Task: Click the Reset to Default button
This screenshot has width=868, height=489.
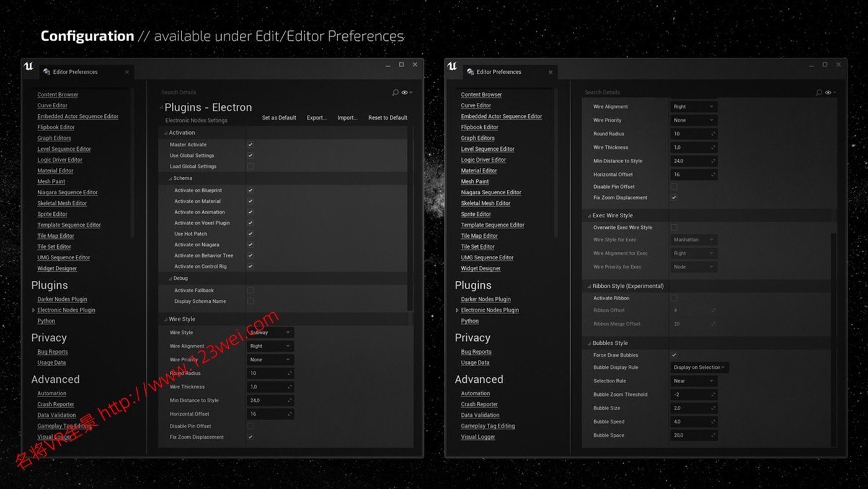Action: [387, 118]
